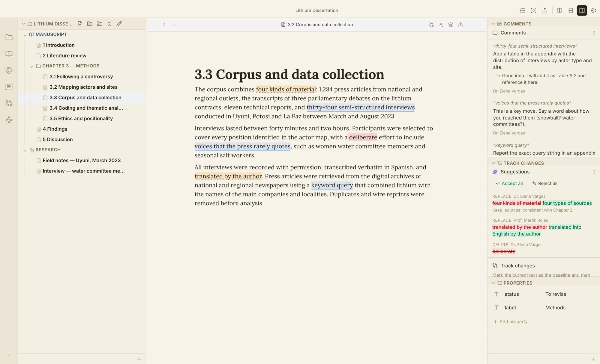The image size is (600, 364).
Task: Open the folder icon in left rail
Action: pyautogui.click(x=9, y=37)
